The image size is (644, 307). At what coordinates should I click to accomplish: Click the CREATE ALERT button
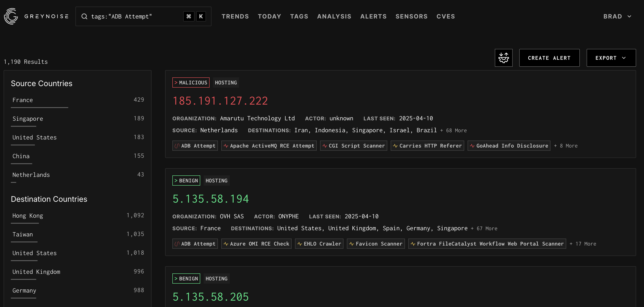coord(549,58)
